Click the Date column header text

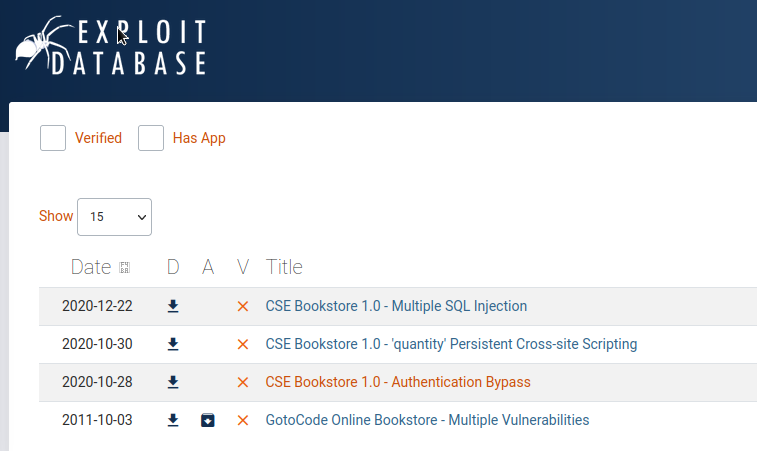[x=91, y=267]
